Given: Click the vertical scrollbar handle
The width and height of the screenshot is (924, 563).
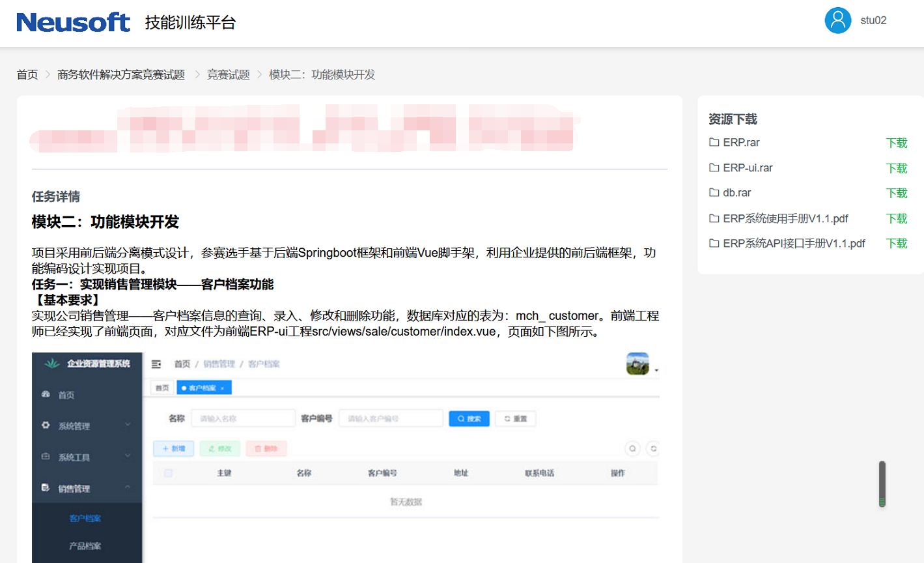Looking at the screenshot, I should tap(882, 484).
